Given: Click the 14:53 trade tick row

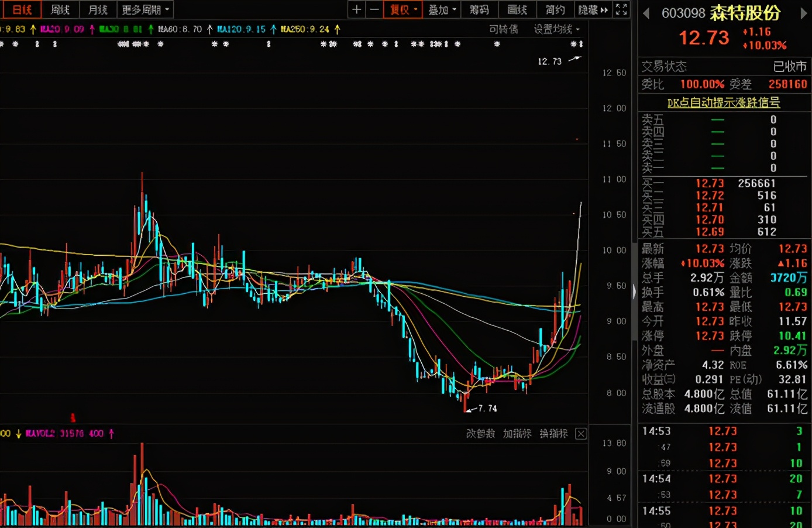Looking at the screenshot, I should 724,431.
